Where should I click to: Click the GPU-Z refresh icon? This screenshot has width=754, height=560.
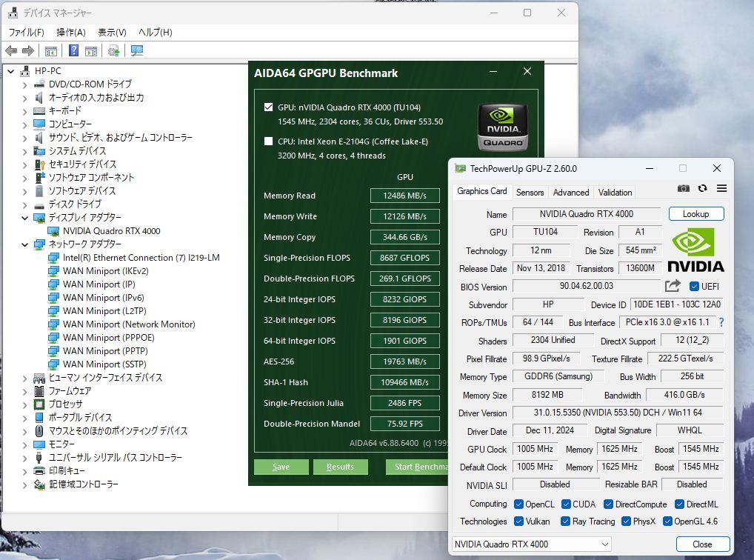pos(703,188)
